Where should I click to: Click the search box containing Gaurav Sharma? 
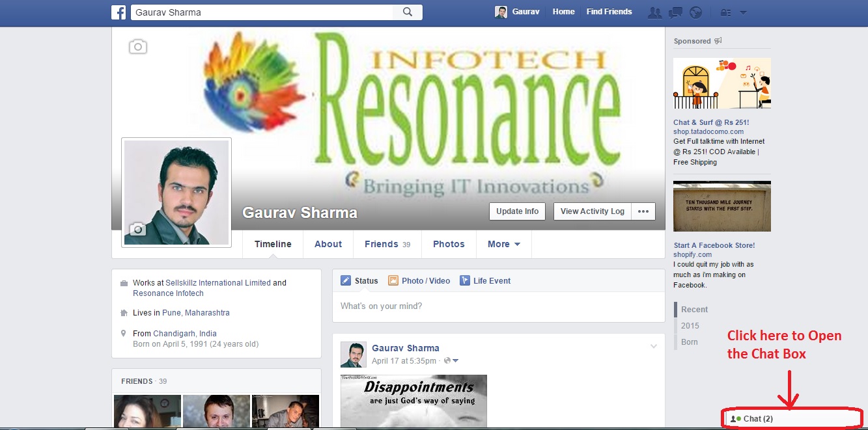[x=262, y=12]
